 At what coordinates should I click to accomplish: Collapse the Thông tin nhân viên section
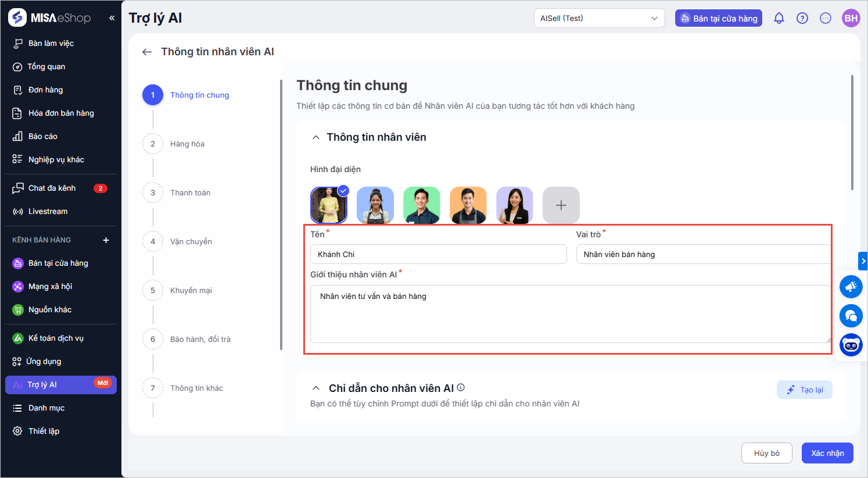click(316, 137)
